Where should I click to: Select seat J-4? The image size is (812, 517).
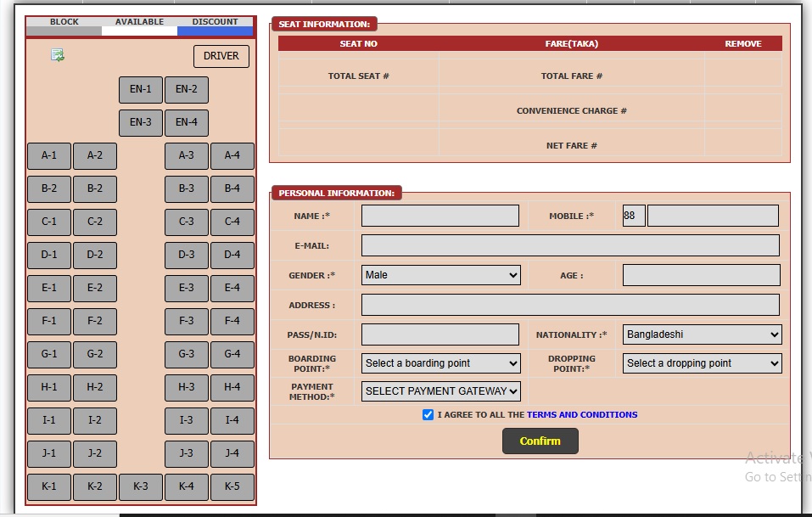point(232,454)
